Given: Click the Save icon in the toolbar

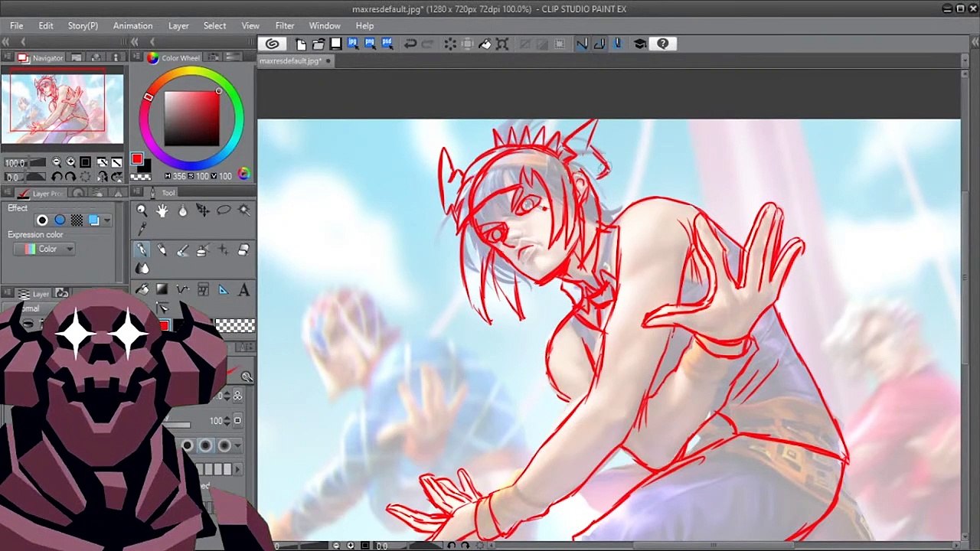Looking at the screenshot, I should tap(335, 44).
